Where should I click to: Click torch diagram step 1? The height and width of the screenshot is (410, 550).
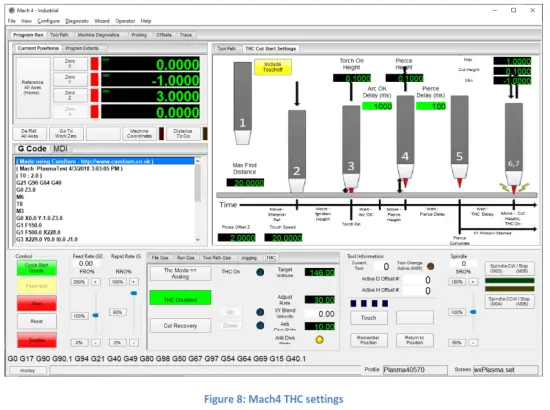[242, 103]
